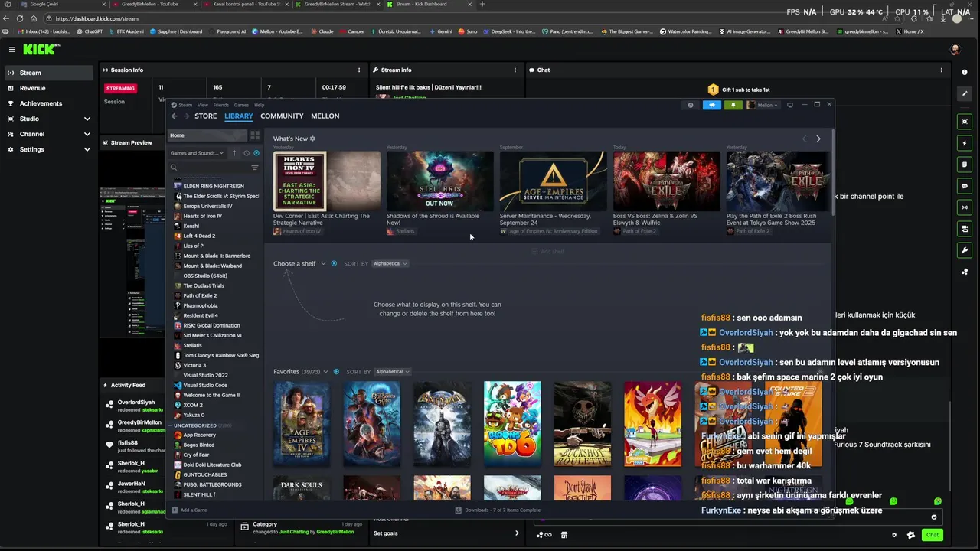Click Kick chat bubble quick action
980x551 pixels.
tap(965, 186)
